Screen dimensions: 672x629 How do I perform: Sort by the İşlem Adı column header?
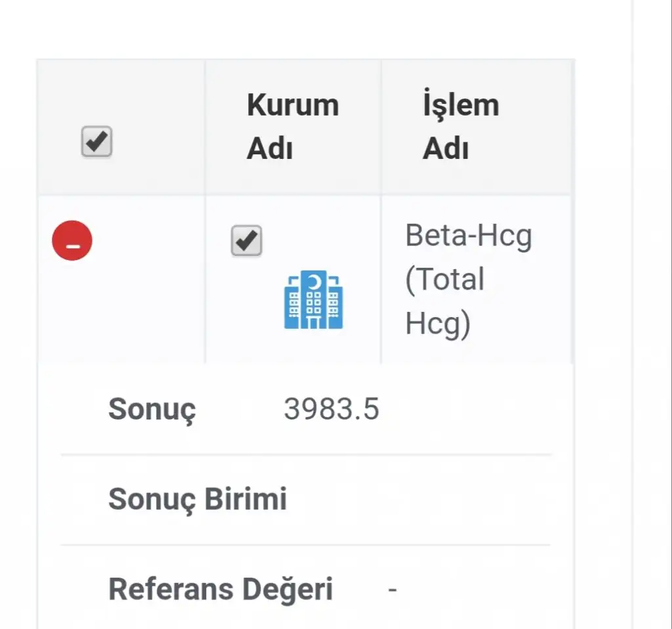tap(461, 127)
